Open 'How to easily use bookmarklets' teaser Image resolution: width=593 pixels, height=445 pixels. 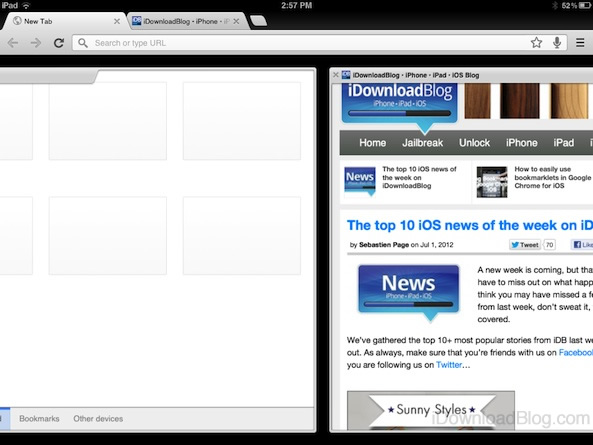tap(552, 177)
